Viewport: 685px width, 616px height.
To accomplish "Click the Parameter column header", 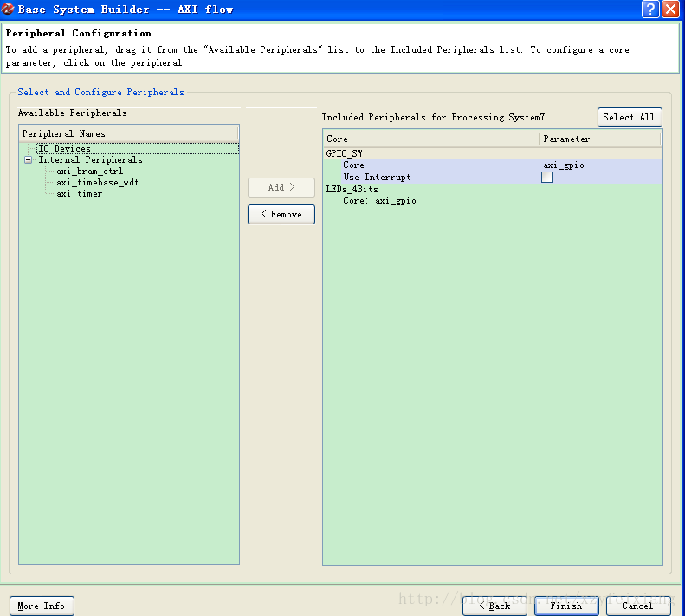I will pos(600,139).
